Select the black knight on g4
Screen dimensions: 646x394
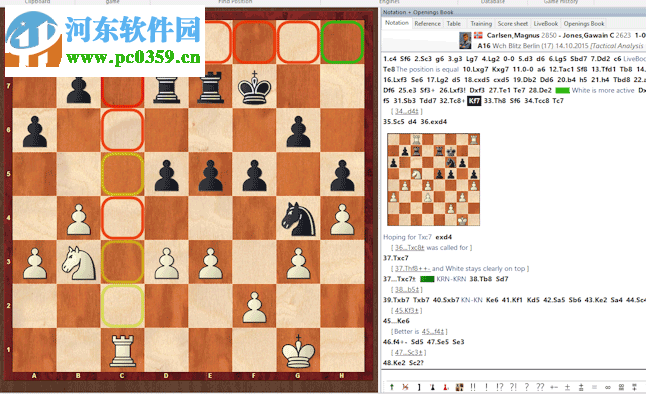click(298, 218)
